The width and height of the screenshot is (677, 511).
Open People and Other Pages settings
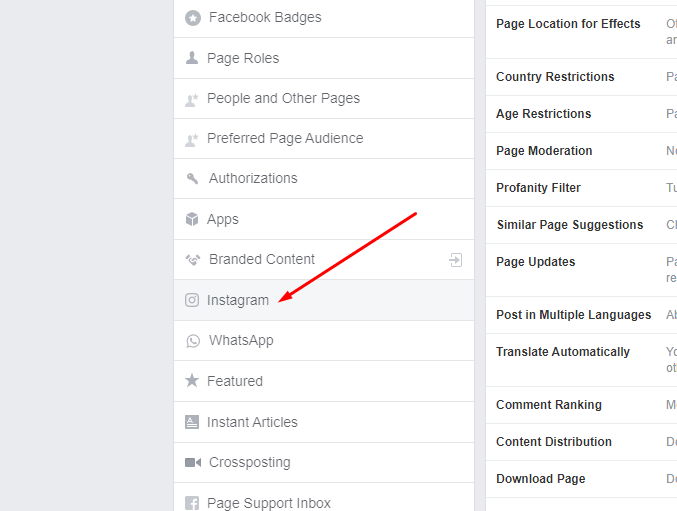pos(324,98)
